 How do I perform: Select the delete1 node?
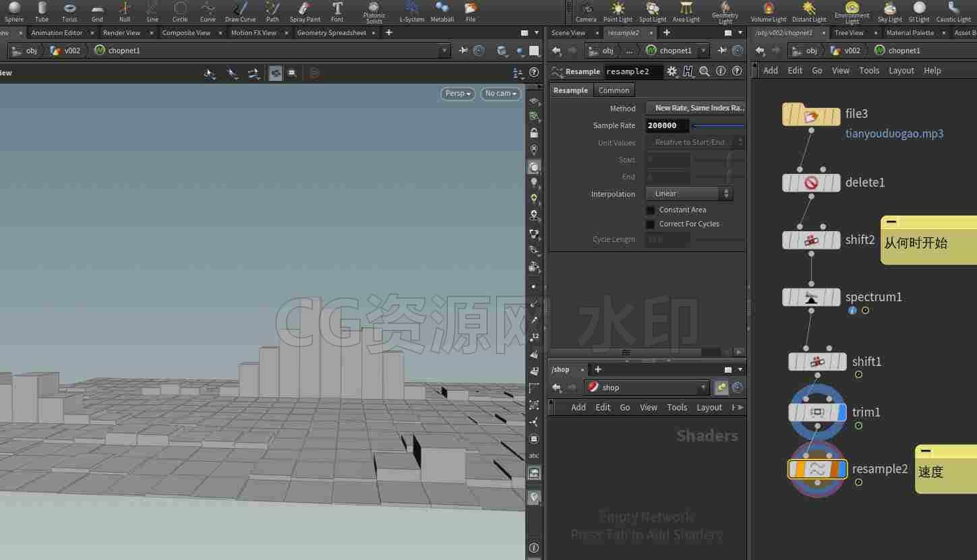tap(811, 183)
